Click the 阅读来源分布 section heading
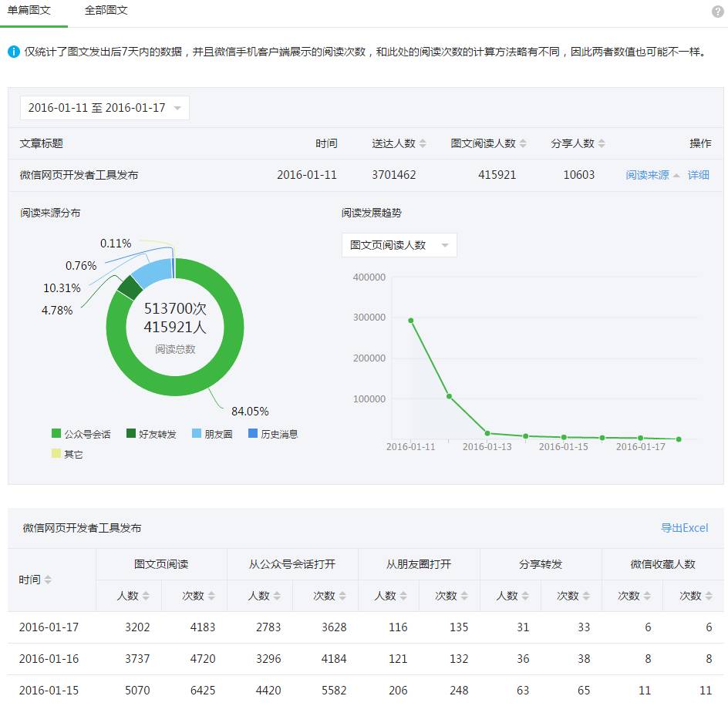This screenshot has height=706, width=728. pos(50,213)
